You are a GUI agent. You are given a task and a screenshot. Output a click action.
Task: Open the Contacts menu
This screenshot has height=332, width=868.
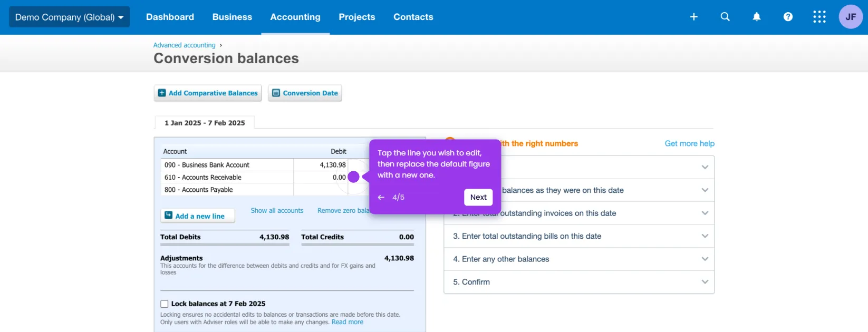coord(413,17)
